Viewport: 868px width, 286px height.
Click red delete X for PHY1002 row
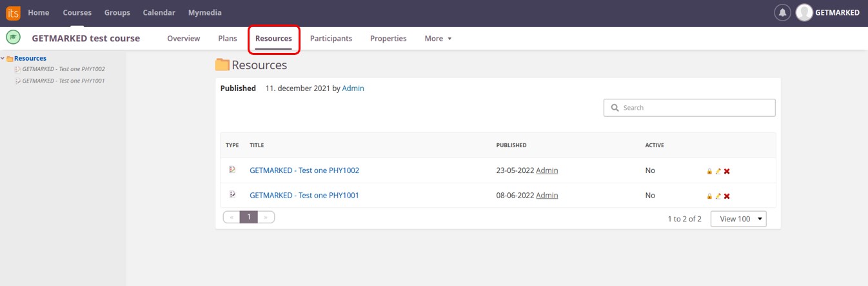point(727,171)
